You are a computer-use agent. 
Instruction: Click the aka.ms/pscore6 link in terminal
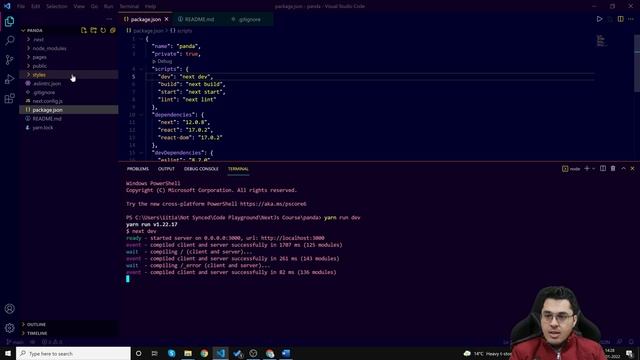coord(273,204)
